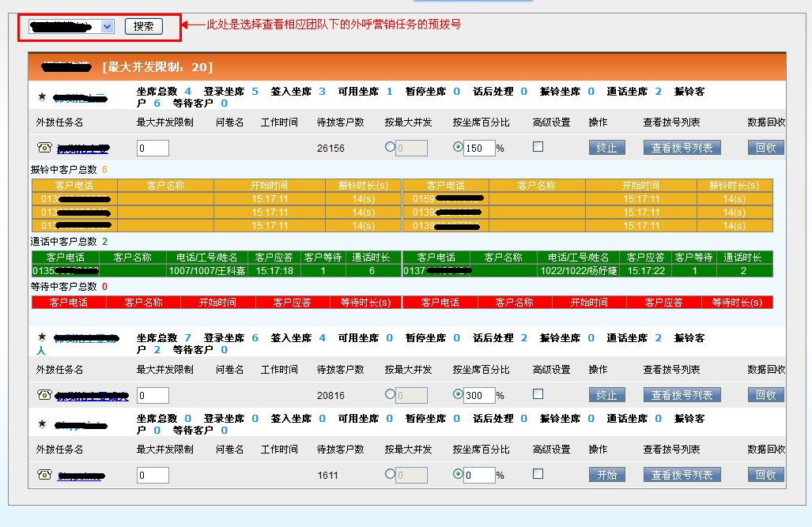Click telephone icon in the 20816 task row
Viewport: 812px width, 527px height.
click(44, 395)
